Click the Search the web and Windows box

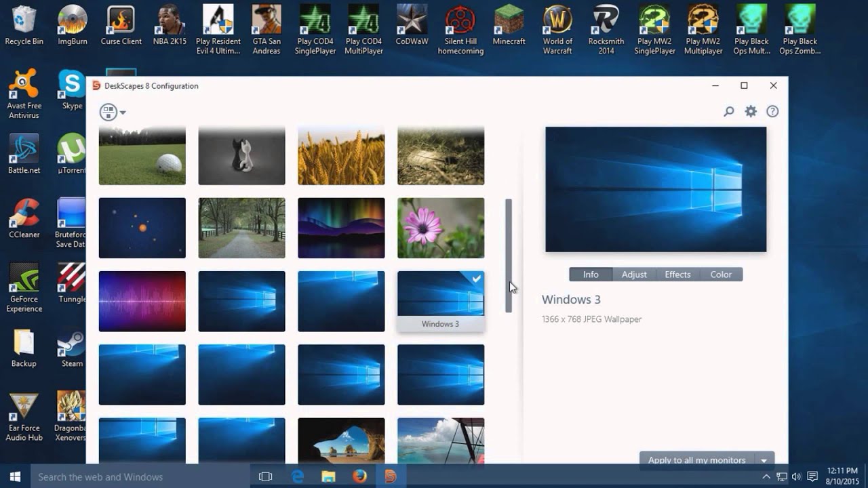click(x=140, y=476)
